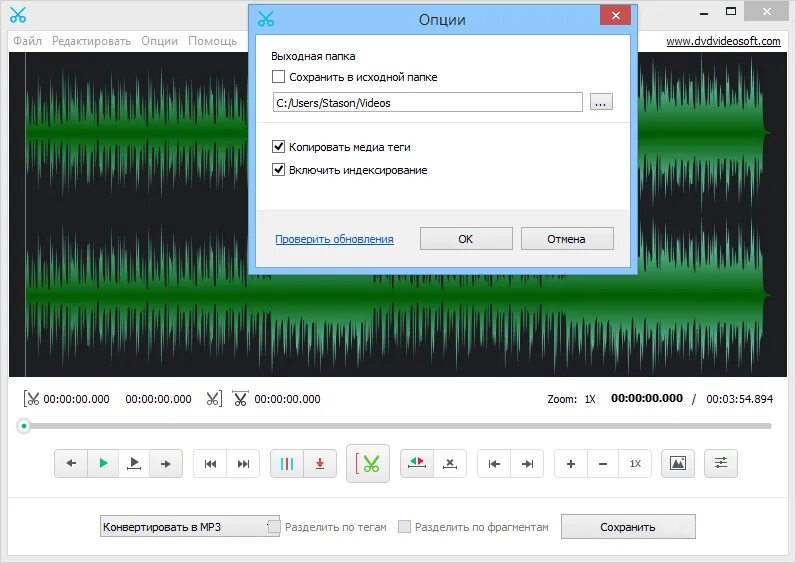The height and width of the screenshot is (563, 796).
Task: Click the scissors icon beside third timecode
Action: 240,399
